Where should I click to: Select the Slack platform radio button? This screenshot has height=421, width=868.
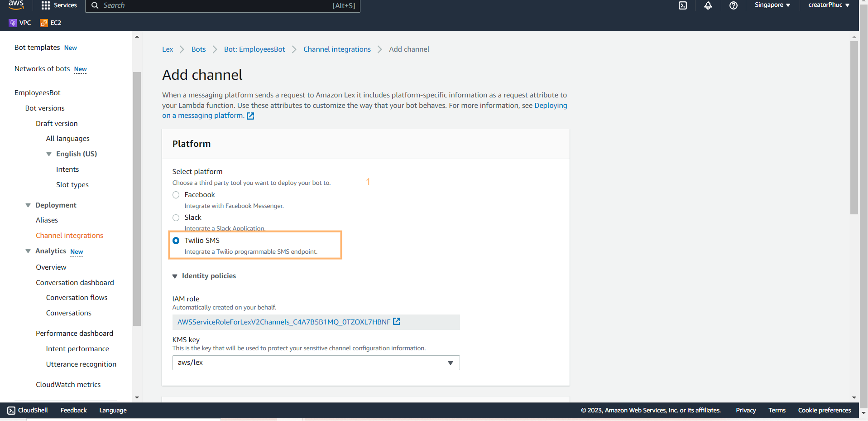coord(176,218)
